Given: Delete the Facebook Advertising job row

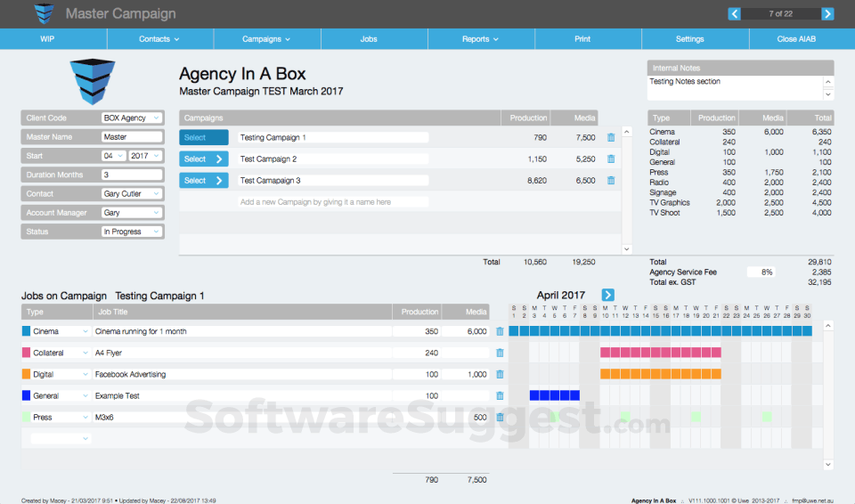Looking at the screenshot, I should click(x=500, y=374).
